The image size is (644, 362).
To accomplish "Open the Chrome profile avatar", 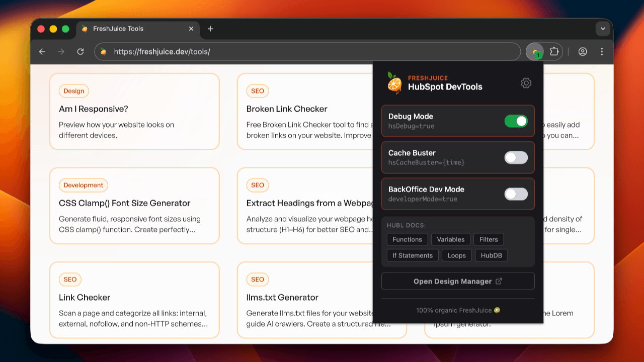I will tap(583, 51).
